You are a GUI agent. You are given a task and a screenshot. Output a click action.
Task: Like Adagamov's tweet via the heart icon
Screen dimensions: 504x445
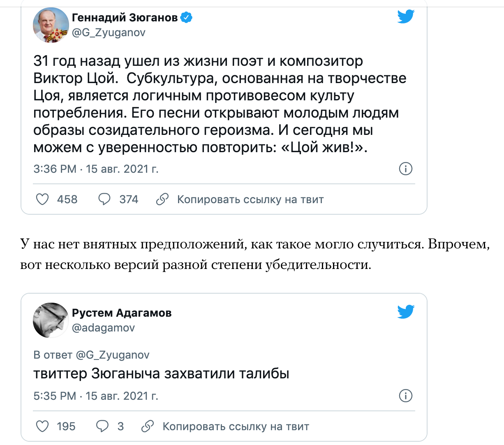pos(43,426)
